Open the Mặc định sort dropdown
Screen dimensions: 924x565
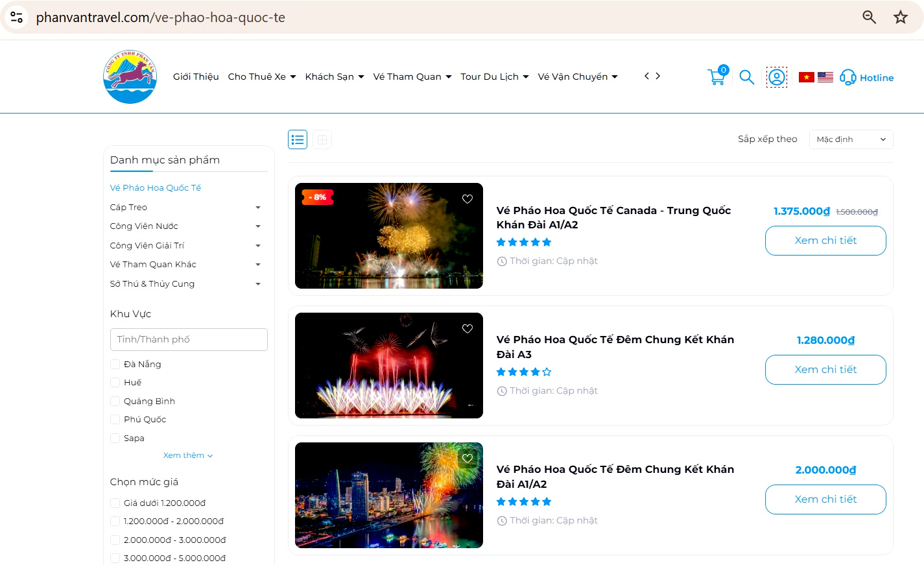[851, 139]
